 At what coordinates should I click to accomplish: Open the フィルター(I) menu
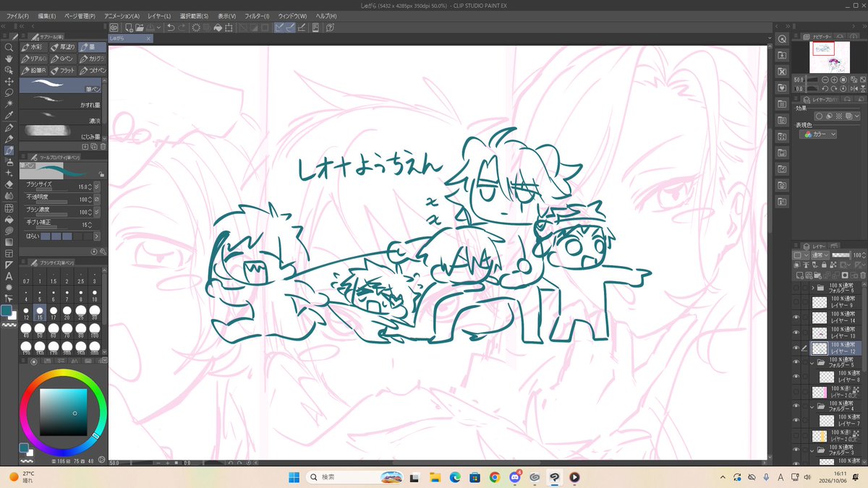click(x=257, y=16)
